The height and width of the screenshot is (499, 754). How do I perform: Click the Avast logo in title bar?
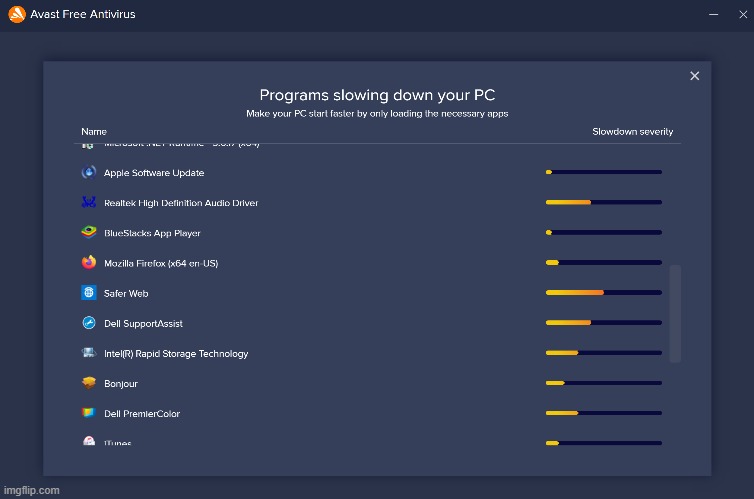[x=17, y=15]
